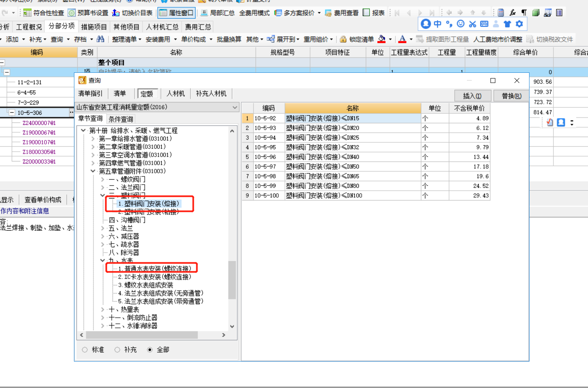Select tree item 2. IC卡水表安装(螺纹连接)
The width and height of the screenshot is (588, 388).
point(154,277)
